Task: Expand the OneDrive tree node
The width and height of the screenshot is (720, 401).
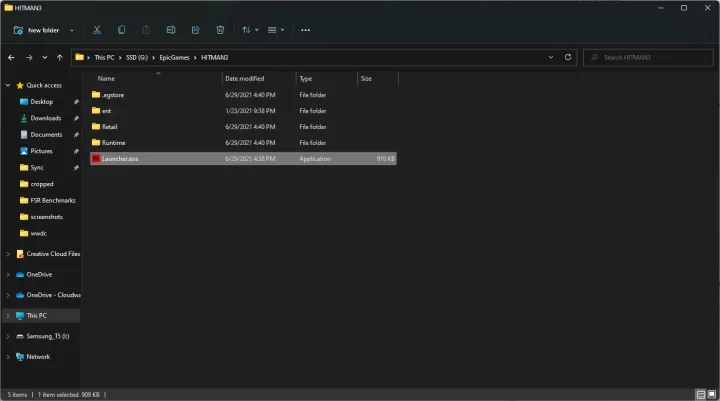Action: pos(8,275)
